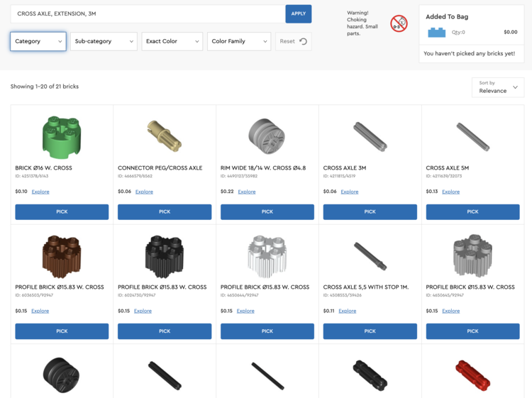Screen dimensions: 532x398
Task: Explore the gray Profile Brick ID 4650645
Action: [x=451, y=311]
